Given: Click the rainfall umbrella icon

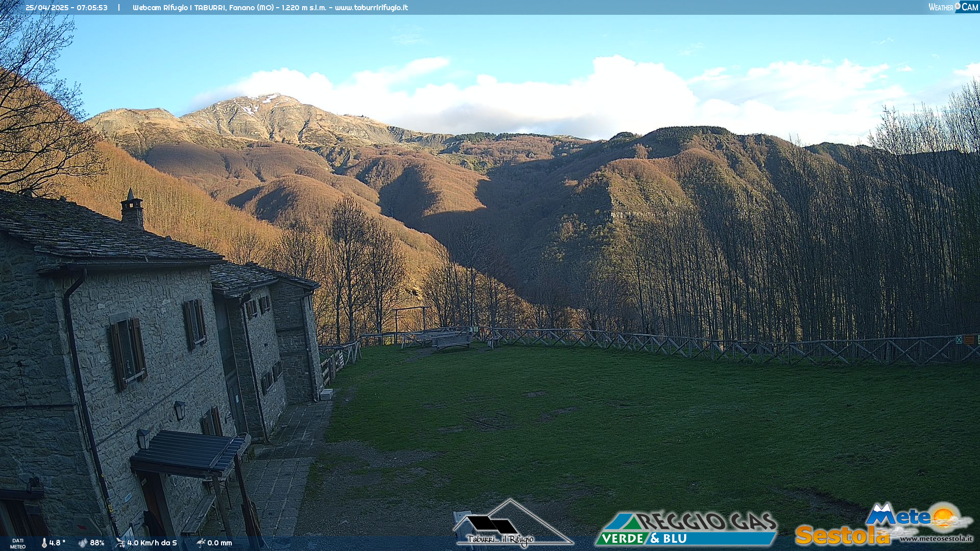Looking at the screenshot, I should [201, 543].
